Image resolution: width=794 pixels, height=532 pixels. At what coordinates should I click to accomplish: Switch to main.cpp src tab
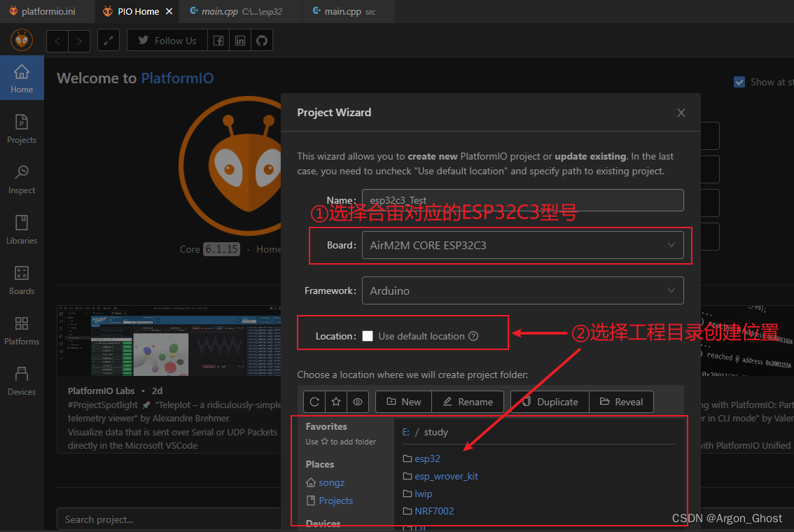click(349, 11)
